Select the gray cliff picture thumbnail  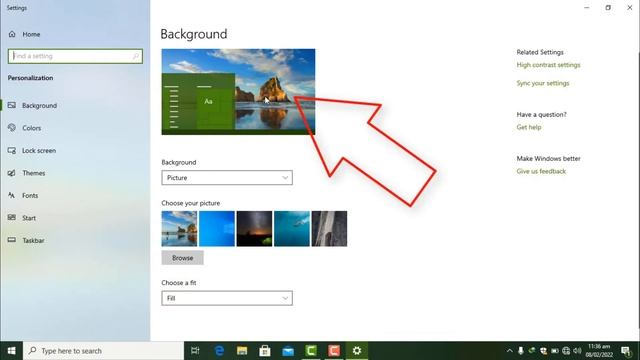click(x=329, y=229)
